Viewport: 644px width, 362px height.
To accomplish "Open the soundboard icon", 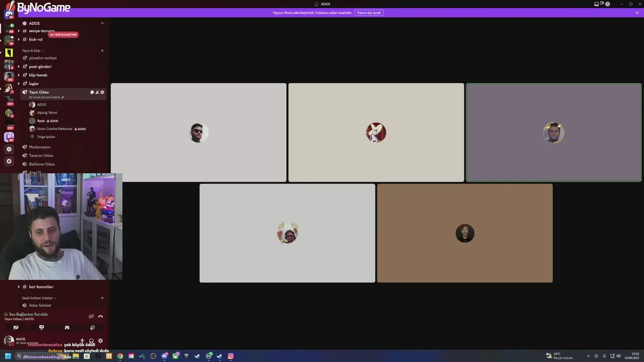I will click(92, 327).
